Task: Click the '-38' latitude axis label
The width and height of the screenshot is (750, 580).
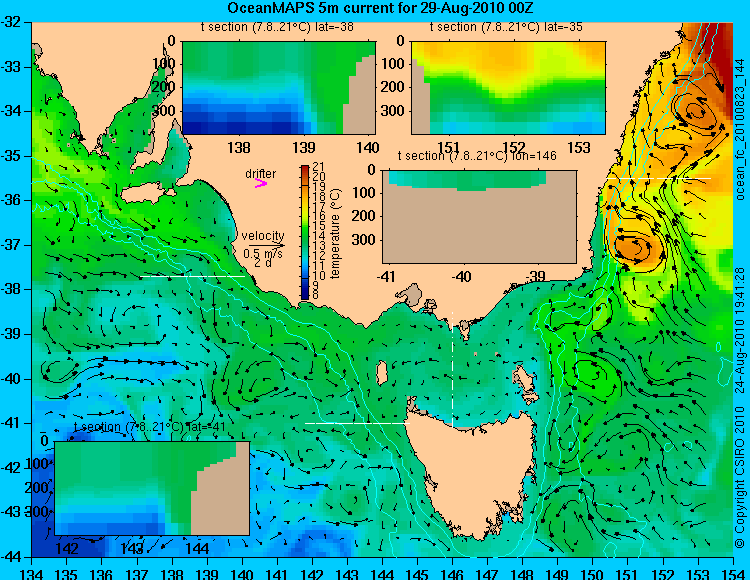Action: coord(12,290)
